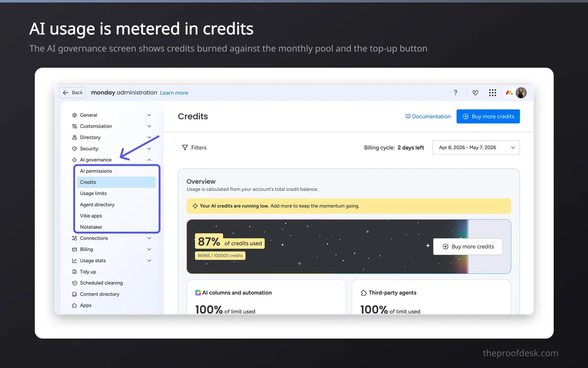Click the Third-party agents icon
The height and width of the screenshot is (368, 588).
coord(364,293)
